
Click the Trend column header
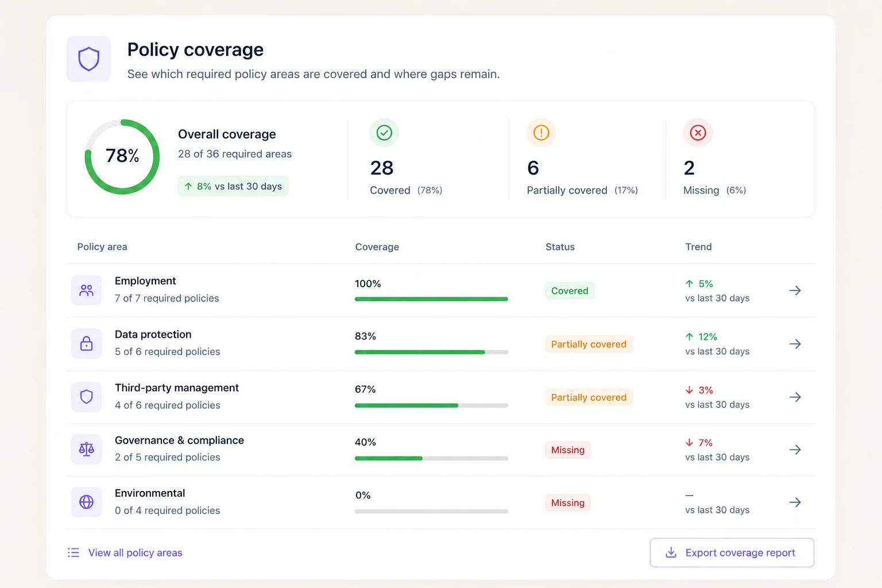(698, 247)
